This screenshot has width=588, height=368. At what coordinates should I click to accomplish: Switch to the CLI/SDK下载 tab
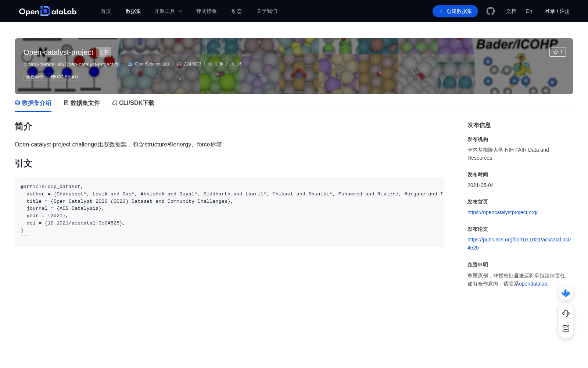tap(133, 103)
